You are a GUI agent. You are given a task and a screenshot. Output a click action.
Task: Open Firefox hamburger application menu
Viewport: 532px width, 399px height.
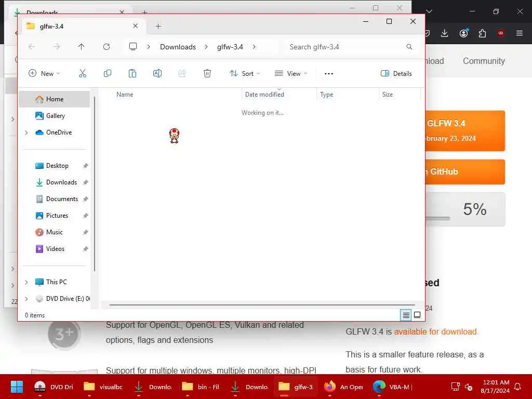520,33
